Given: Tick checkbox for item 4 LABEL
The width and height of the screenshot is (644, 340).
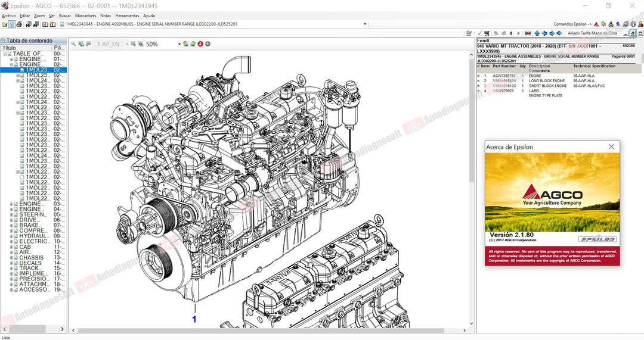Looking at the screenshot, I should click(478, 91).
